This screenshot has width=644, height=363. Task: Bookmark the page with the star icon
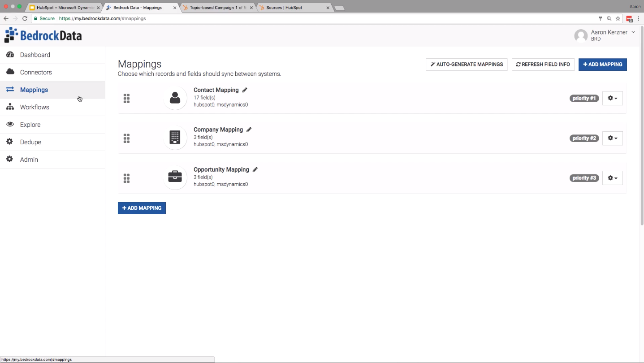pos(618,18)
